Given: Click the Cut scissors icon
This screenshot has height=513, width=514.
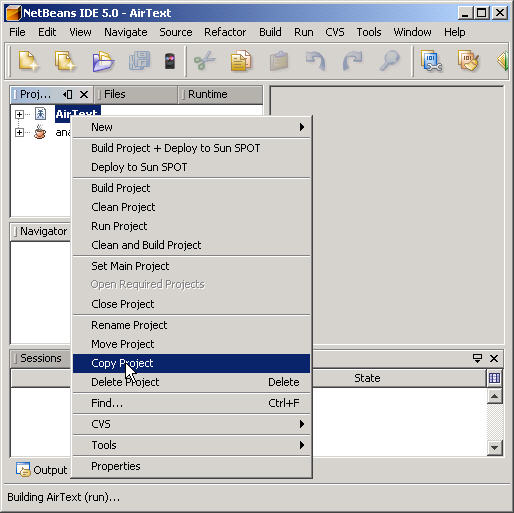Looking at the screenshot, I should pyautogui.click(x=204, y=61).
